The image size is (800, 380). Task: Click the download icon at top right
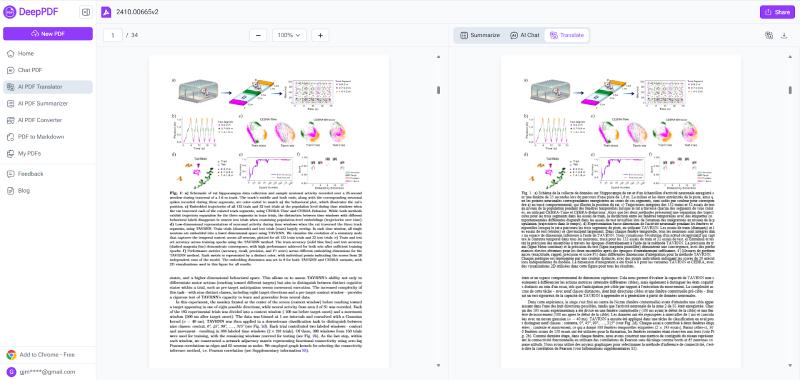[785, 35]
